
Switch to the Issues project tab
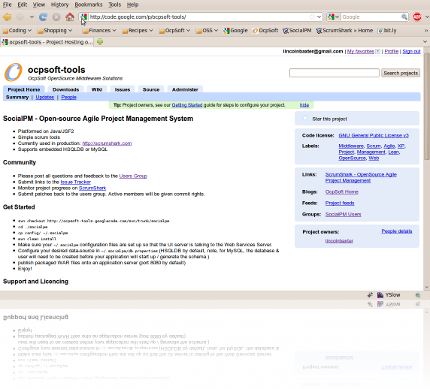(x=122, y=89)
